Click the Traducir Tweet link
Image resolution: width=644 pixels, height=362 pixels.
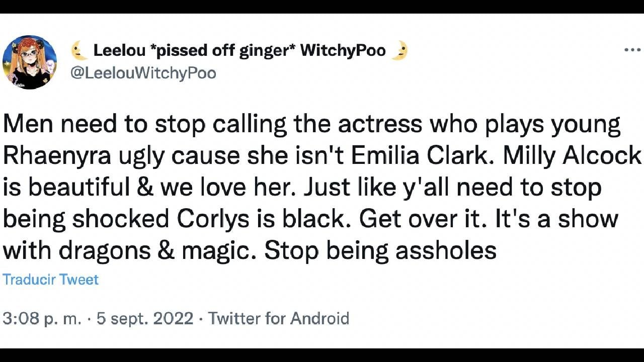(50, 280)
